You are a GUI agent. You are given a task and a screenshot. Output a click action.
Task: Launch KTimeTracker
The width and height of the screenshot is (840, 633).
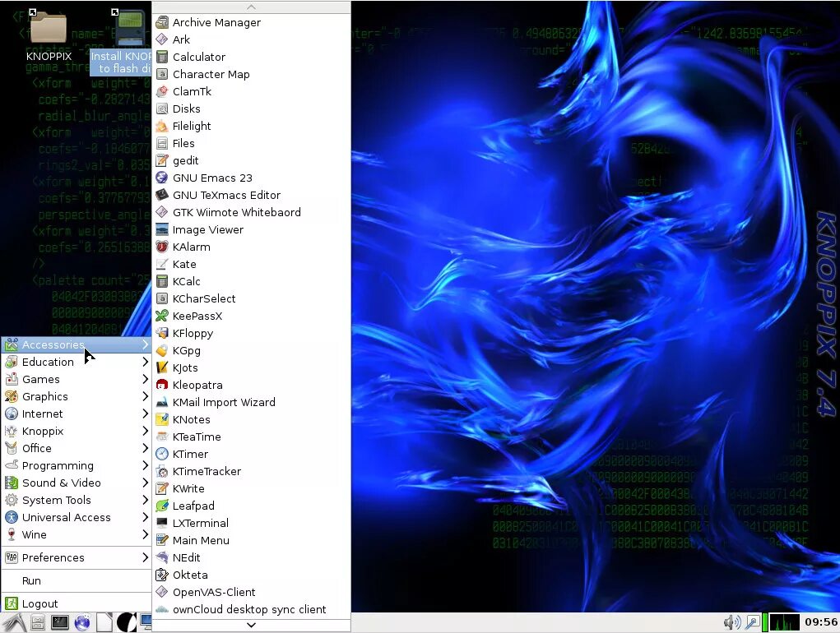(x=251, y=471)
